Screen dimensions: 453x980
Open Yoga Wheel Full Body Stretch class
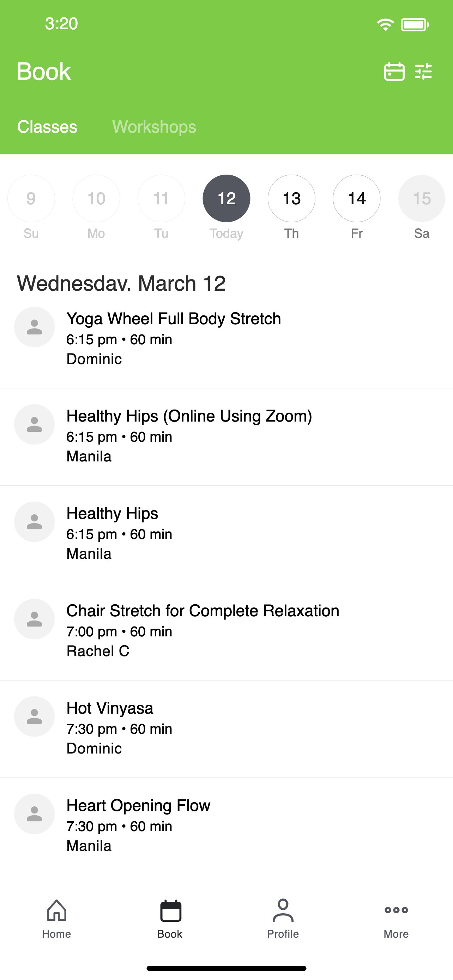226,339
